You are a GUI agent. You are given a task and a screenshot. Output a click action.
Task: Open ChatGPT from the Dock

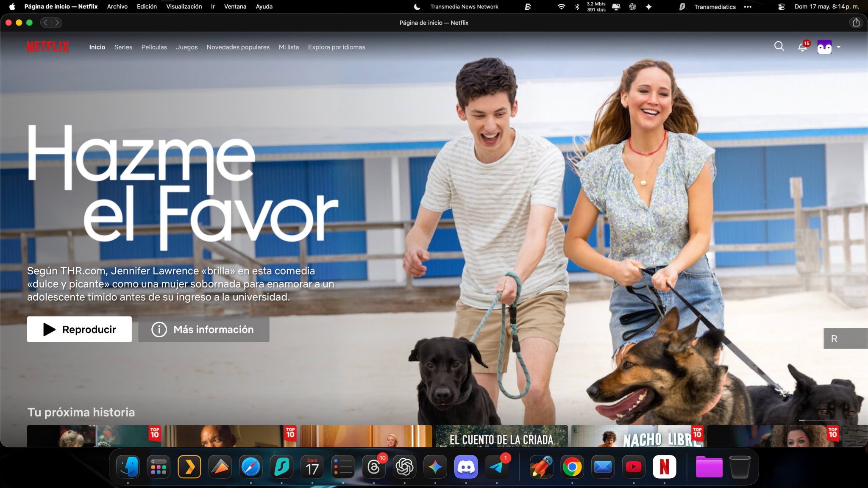click(404, 467)
